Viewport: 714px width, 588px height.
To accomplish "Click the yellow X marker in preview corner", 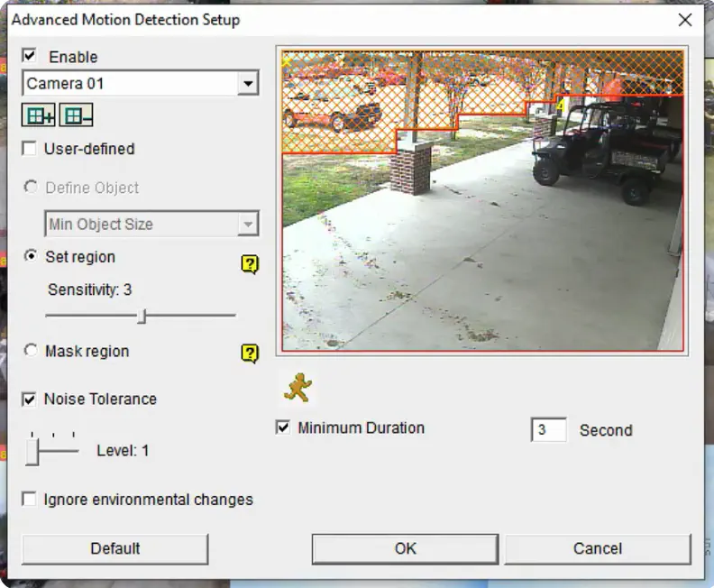I will [x=287, y=60].
